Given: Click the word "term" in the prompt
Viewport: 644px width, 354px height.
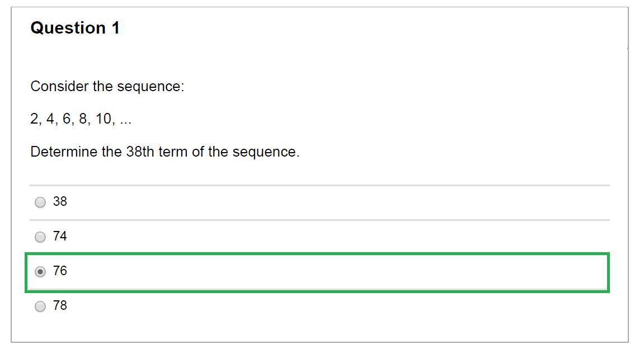Looking at the screenshot, I should (x=173, y=152).
